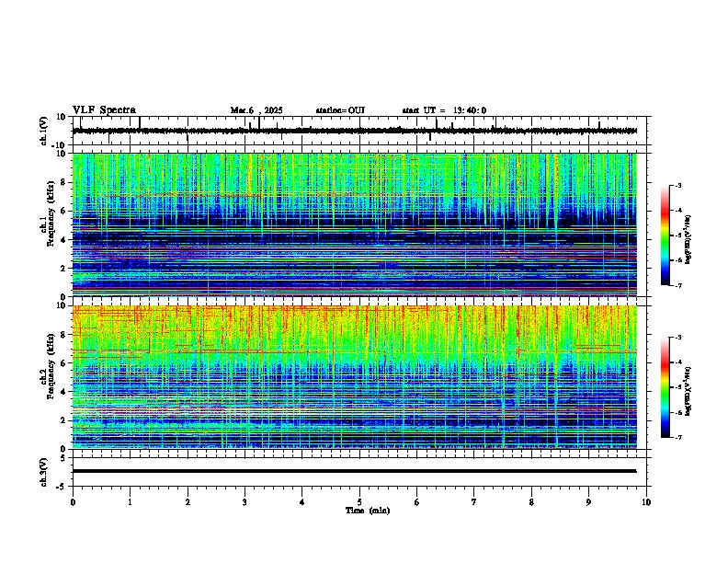Click the "4" tick on ch.1 frequency axis
Viewport: 728px width, 563px height.
click(x=64, y=240)
